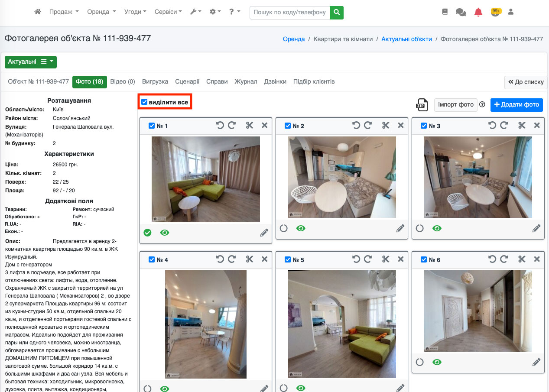
Task: Crop photo № 3 with scissors icon
Action: [522, 126]
